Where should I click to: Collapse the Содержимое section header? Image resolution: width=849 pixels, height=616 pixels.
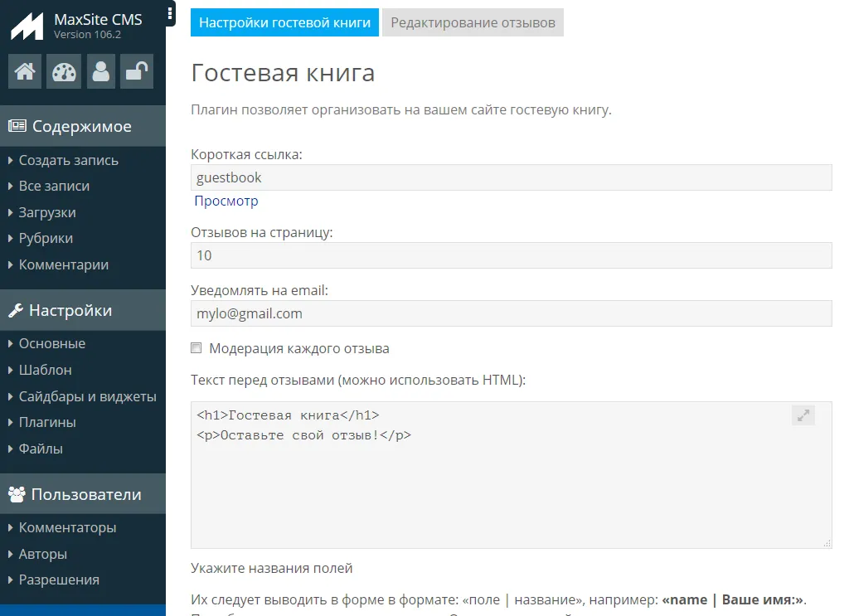(81, 127)
